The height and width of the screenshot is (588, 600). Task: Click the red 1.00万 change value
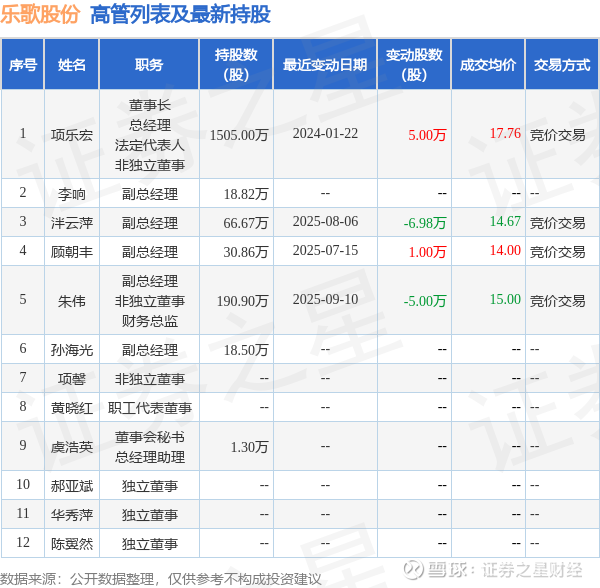pos(427,252)
